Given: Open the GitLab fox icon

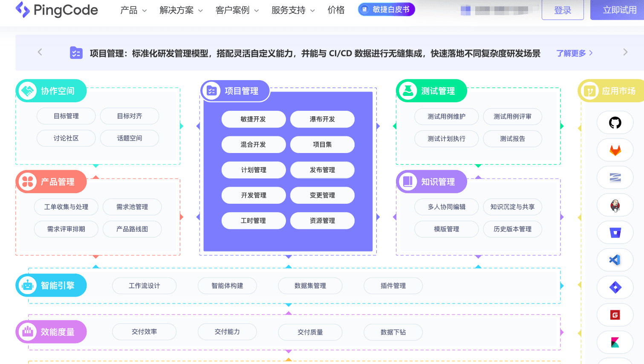Looking at the screenshot, I should coord(615,150).
